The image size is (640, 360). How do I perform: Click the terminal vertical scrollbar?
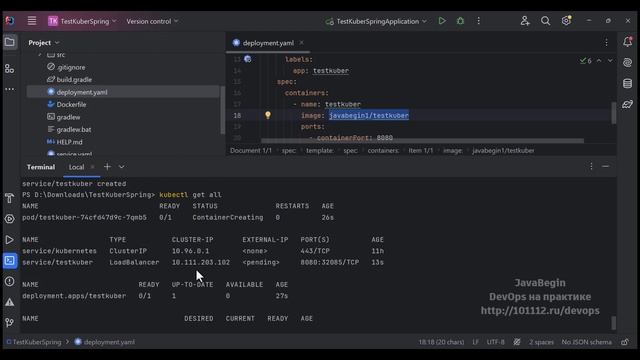point(613,322)
